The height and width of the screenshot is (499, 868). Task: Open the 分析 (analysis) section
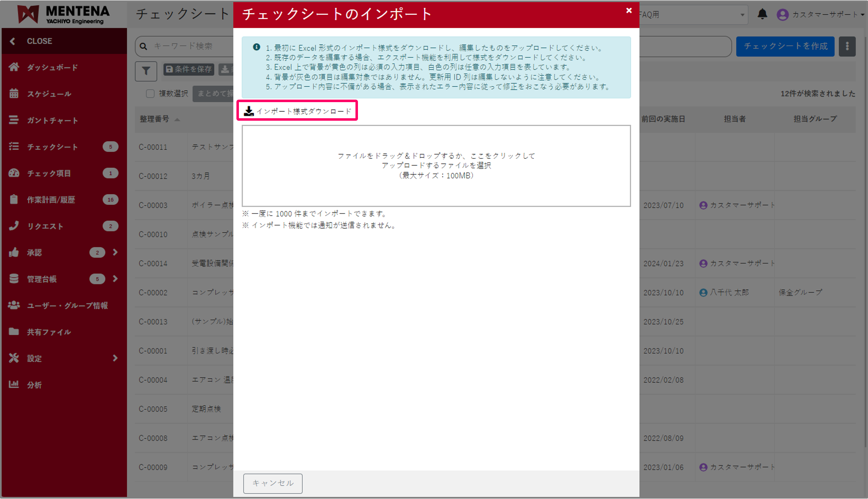(x=34, y=384)
